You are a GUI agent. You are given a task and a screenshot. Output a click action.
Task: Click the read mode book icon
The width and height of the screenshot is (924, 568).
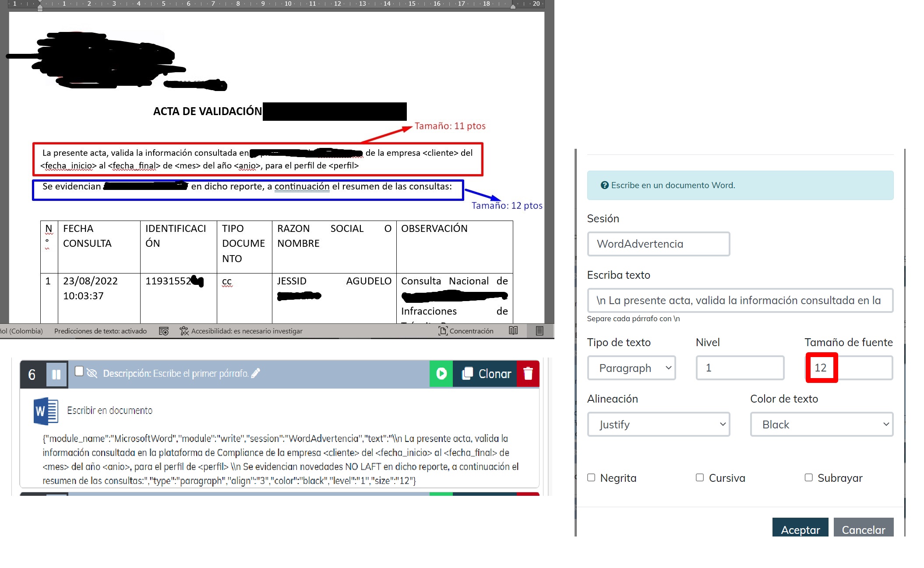(x=513, y=331)
